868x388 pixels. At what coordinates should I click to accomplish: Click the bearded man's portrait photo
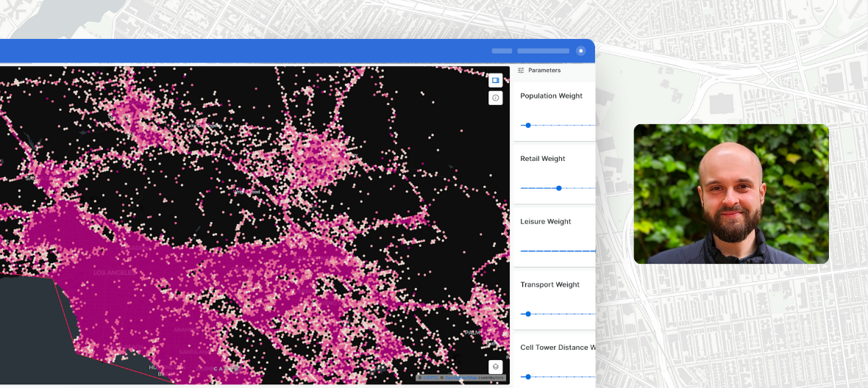[730, 193]
